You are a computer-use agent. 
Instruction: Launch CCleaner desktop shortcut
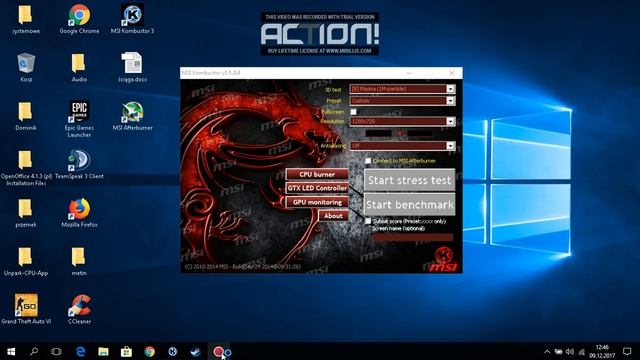(x=79, y=309)
